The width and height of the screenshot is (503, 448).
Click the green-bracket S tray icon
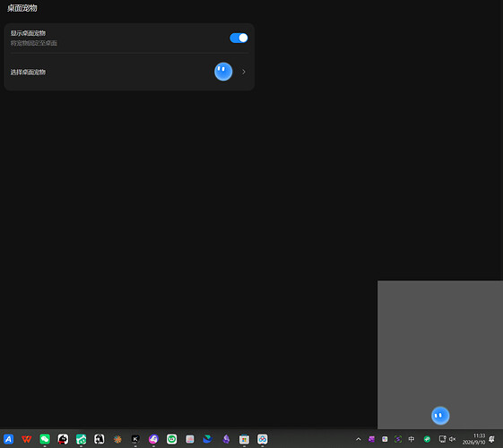pyautogui.click(x=398, y=439)
